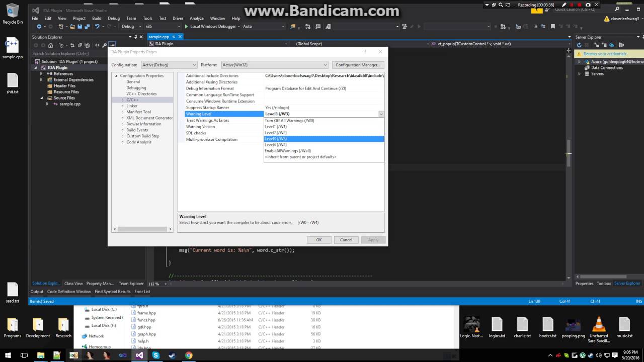644x362 pixels.
Task: Click the Cancel button in Property Pages
Action: pos(346,240)
